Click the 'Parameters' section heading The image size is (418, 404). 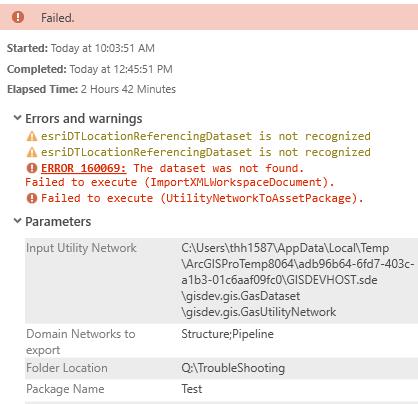(x=58, y=222)
